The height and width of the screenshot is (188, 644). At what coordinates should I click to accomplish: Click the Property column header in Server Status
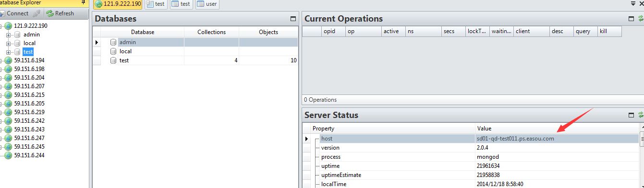pos(392,129)
